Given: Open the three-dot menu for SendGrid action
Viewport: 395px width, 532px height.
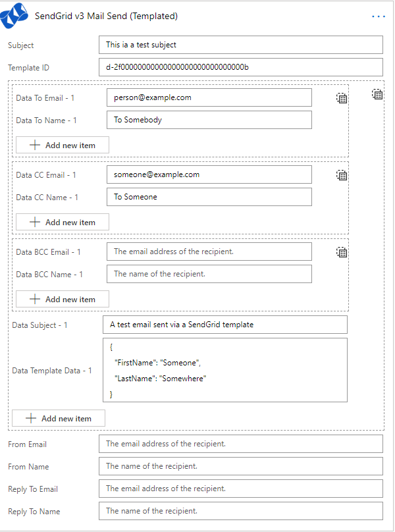Looking at the screenshot, I should pos(379,16).
